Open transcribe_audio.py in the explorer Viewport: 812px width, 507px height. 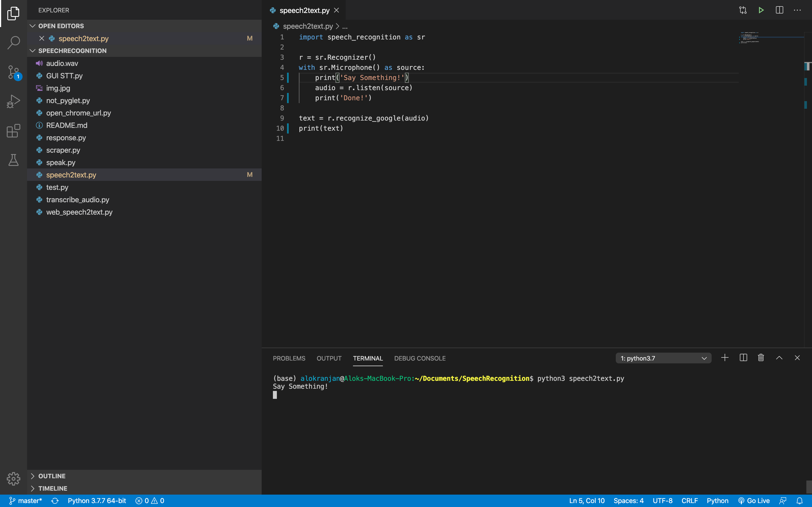(x=78, y=199)
